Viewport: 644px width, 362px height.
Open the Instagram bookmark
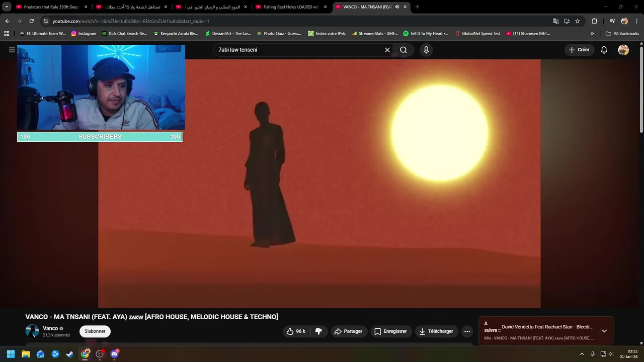tap(84, 34)
